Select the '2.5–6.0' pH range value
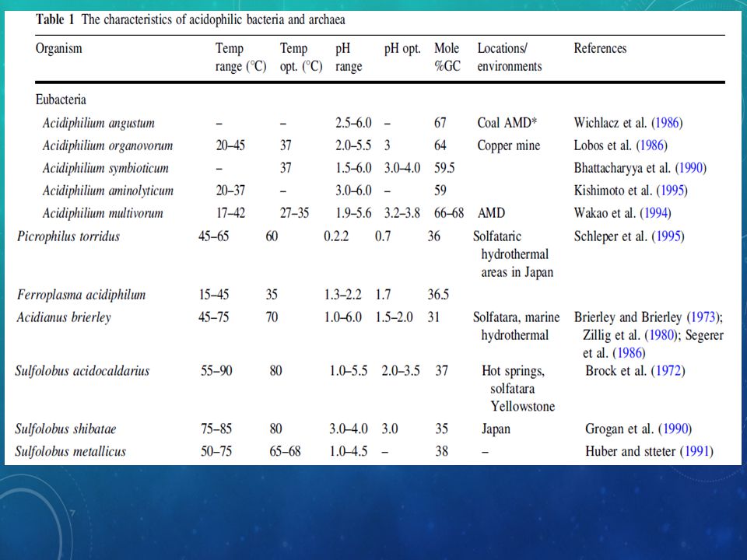The width and height of the screenshot is (747, 560). tap(353, 123)
